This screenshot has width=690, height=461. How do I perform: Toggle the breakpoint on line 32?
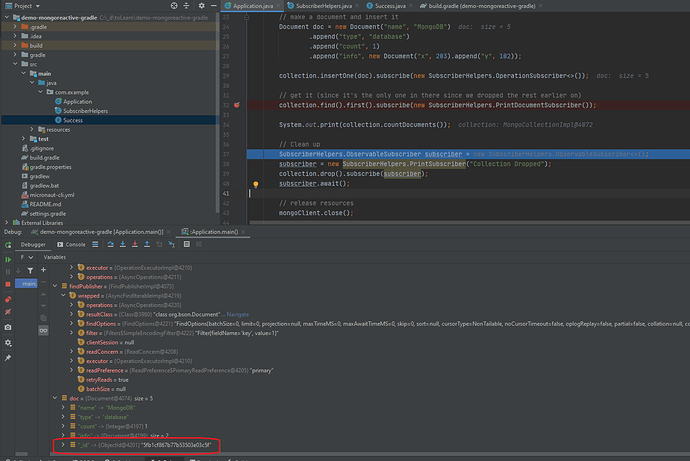coord(236,104)
